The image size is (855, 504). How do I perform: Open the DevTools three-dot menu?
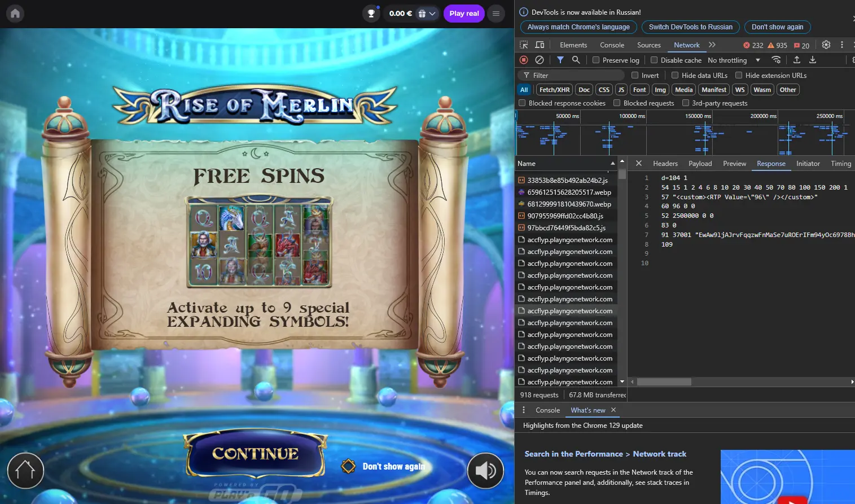(x=842, y=45)
